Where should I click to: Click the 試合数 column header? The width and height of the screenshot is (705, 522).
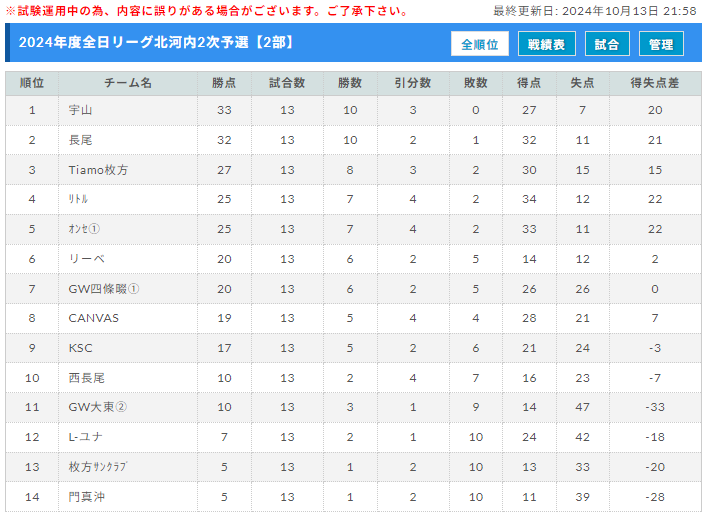(287, 83)
